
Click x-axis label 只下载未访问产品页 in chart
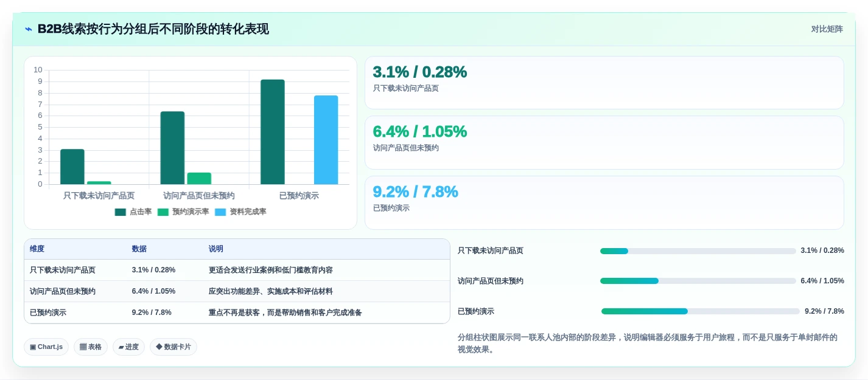point(99,196)
